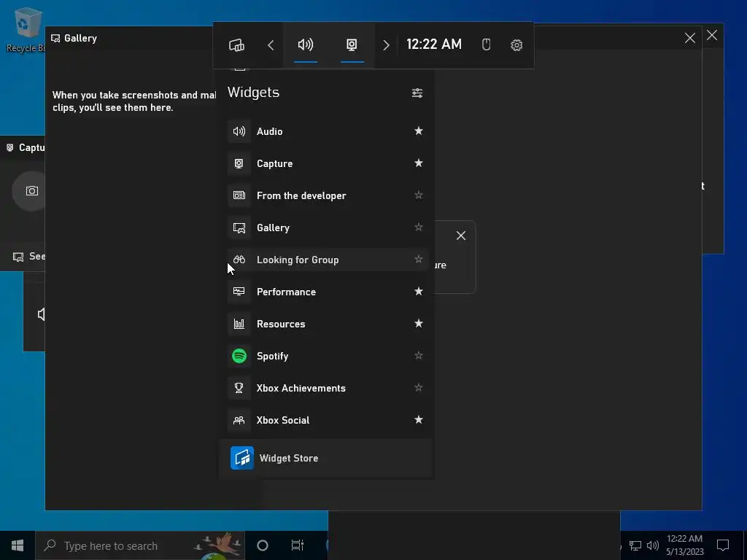Screen dimensions: 747x560
Task: Close the small popup notification
Action: (461, 236)
